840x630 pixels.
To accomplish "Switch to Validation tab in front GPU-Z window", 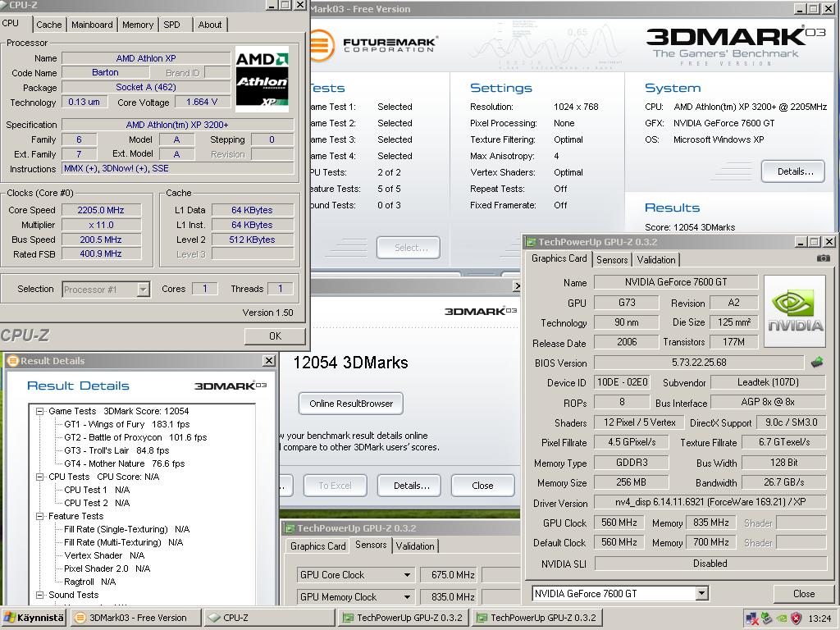I will [655, 260].
